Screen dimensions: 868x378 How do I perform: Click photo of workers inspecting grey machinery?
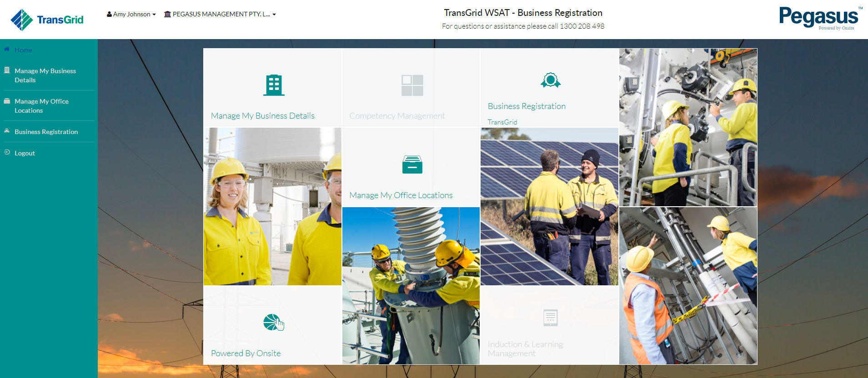(x=688, y=128)
